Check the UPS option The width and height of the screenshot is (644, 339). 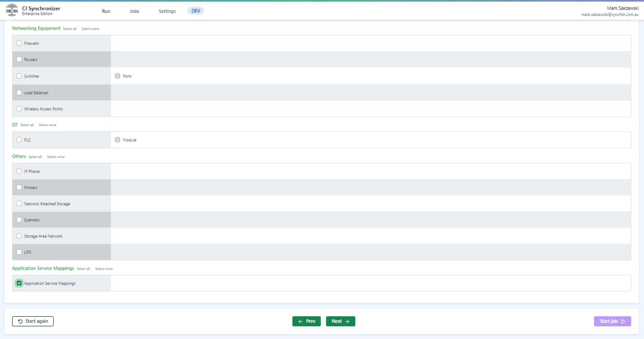pos(19,252)
